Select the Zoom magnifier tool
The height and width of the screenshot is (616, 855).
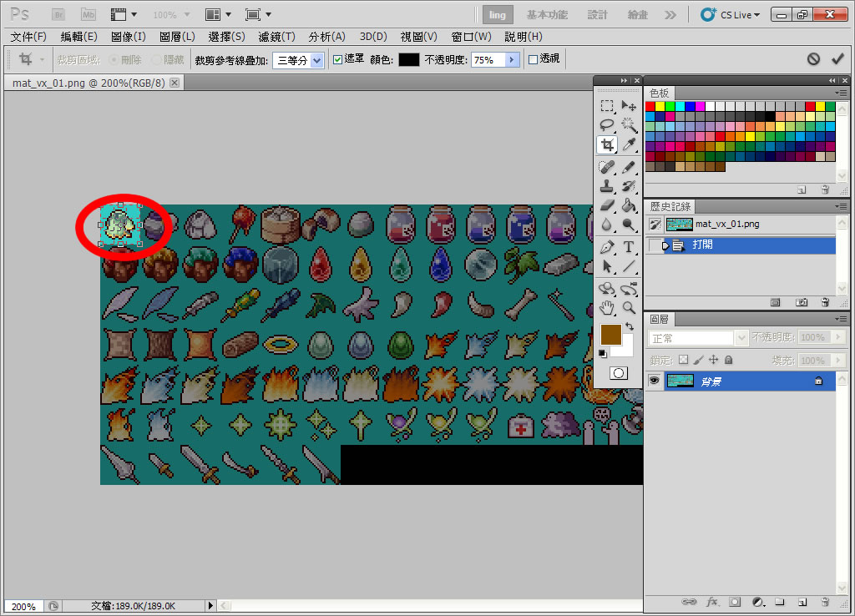[x=629, y=308]
